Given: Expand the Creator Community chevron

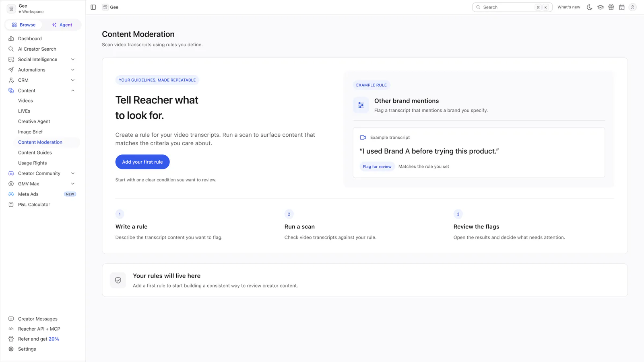Looking at the screenshot, I should [x=73, y=173].
